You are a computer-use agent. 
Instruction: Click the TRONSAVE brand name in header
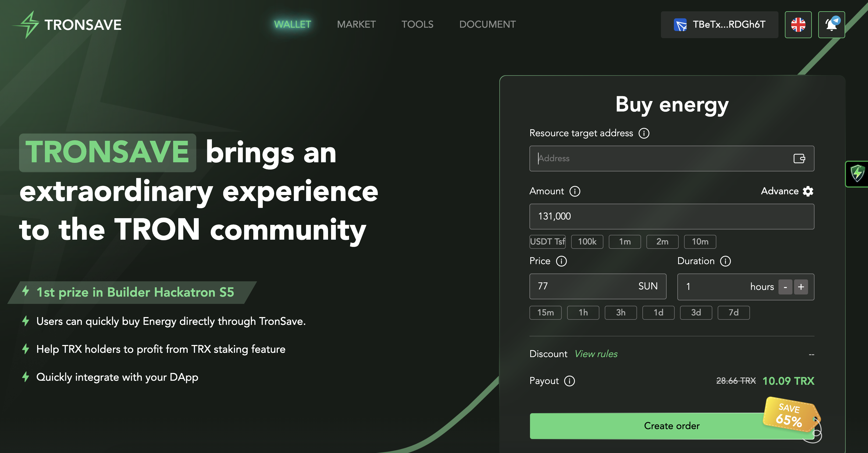pos(83,25)
